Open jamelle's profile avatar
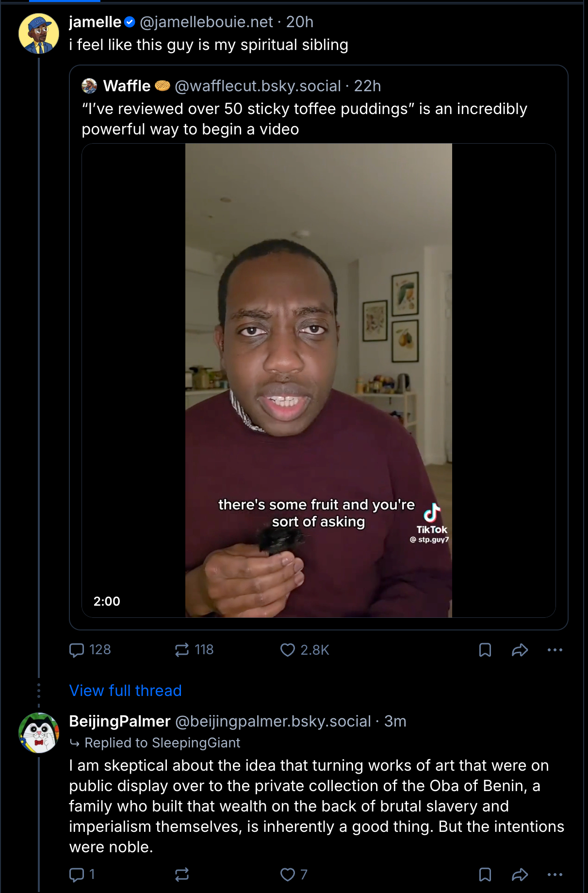The image size is (588, 893). 39,33
